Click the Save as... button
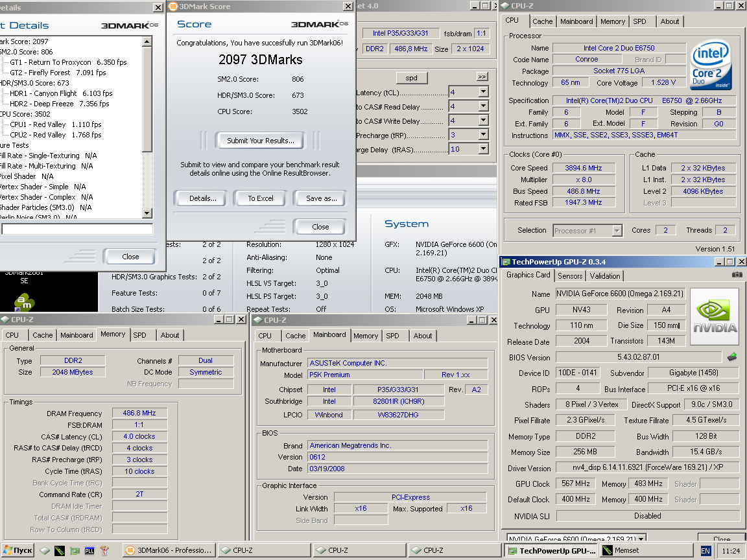 321,198
